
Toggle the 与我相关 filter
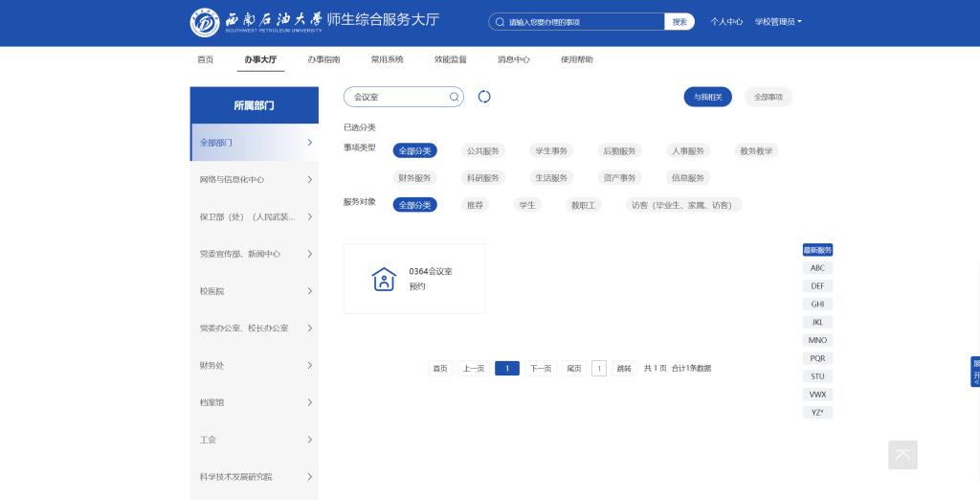click(x=707, y=97)
